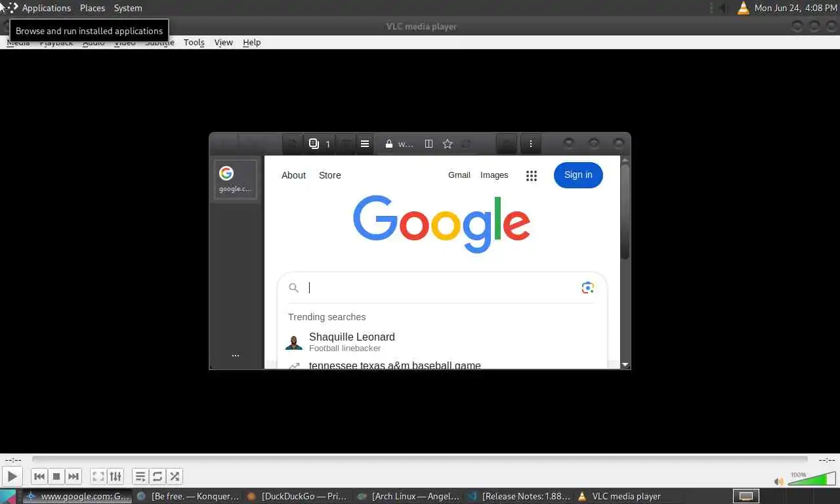The height and width of the screenshot is (504, 840).
Task: Open the Places menu in top panel
Action: click(x=93, y=8)
